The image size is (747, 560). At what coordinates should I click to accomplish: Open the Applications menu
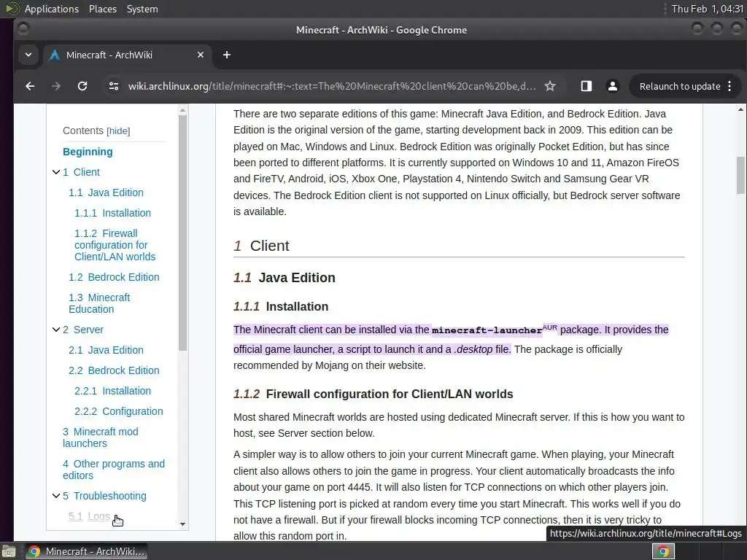pyautogui.click(x=52, y=9)
